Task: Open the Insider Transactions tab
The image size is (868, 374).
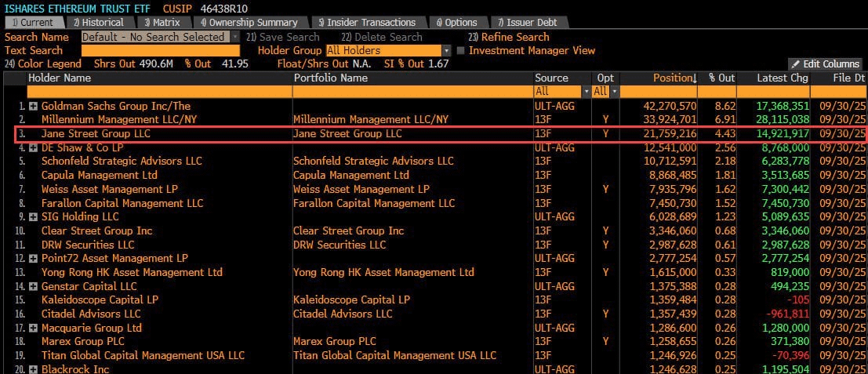Action: (x=366, y=23)
